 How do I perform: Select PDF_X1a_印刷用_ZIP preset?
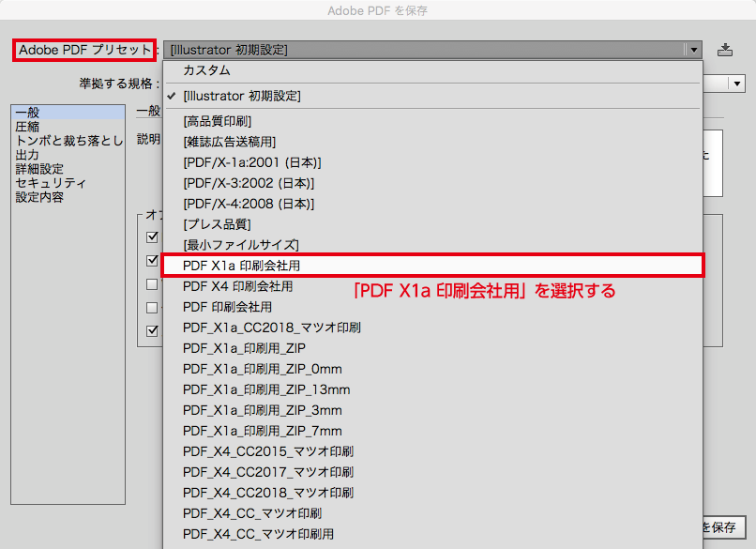tap(432, 348)
